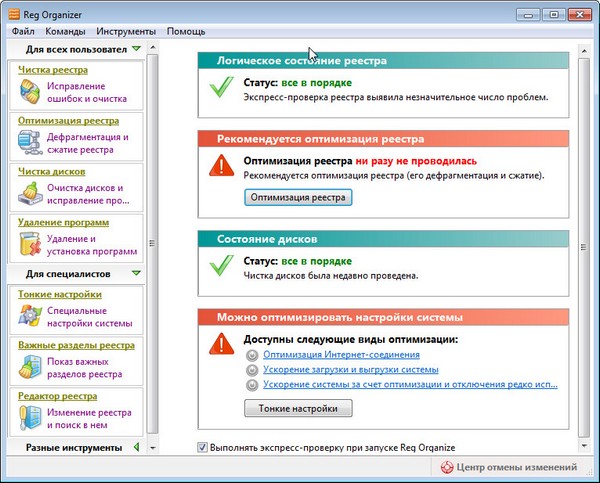Click the Тонкие настройки button
The image size is (600, 483).
tap(298, 408)
